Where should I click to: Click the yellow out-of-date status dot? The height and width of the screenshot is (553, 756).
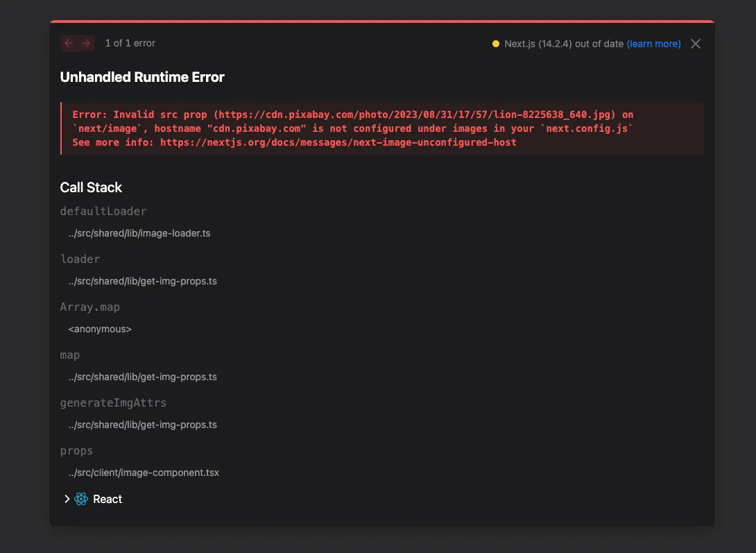click(496, 44)
